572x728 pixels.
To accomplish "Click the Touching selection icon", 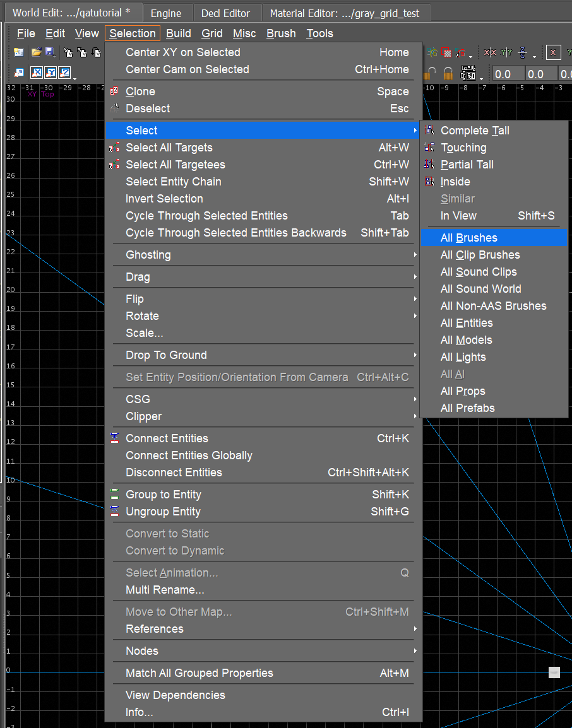I will [x=430, y=148].
